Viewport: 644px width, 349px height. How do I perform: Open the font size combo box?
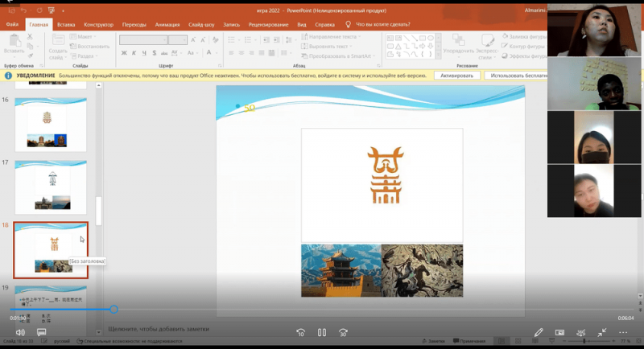point(178,39)
